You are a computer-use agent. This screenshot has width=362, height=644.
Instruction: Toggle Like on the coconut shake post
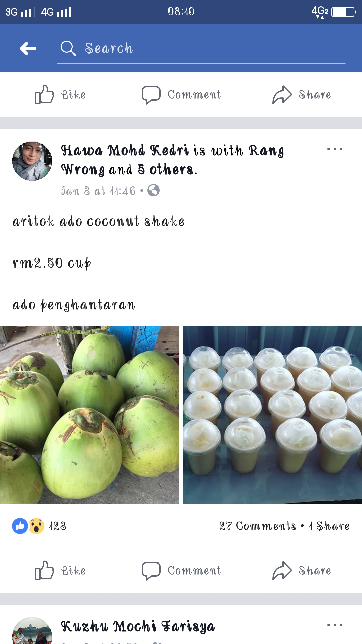click(x=60, y=571)
